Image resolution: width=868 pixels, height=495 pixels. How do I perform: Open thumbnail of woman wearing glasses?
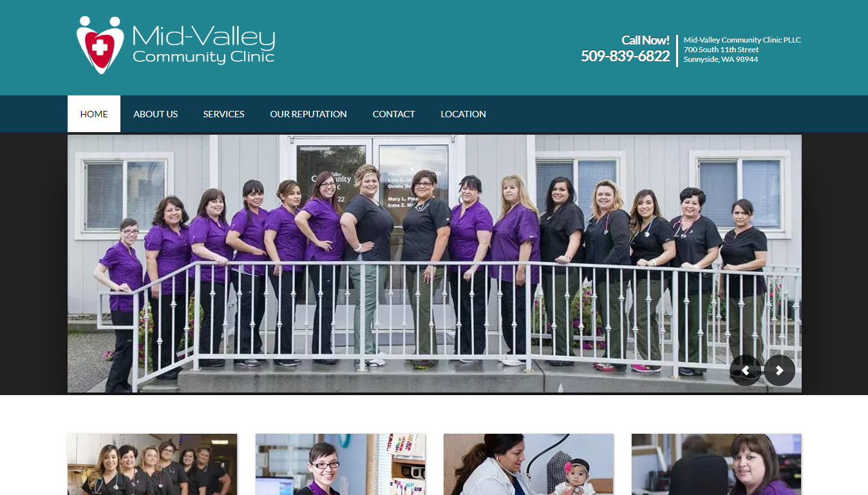341,465
